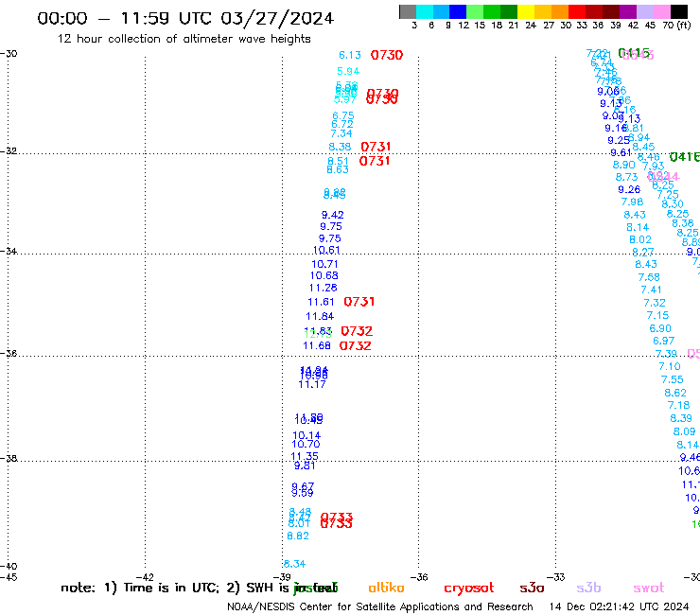
Task: Click the orange 30 ft legend swatch
Action: click(559, 11)
